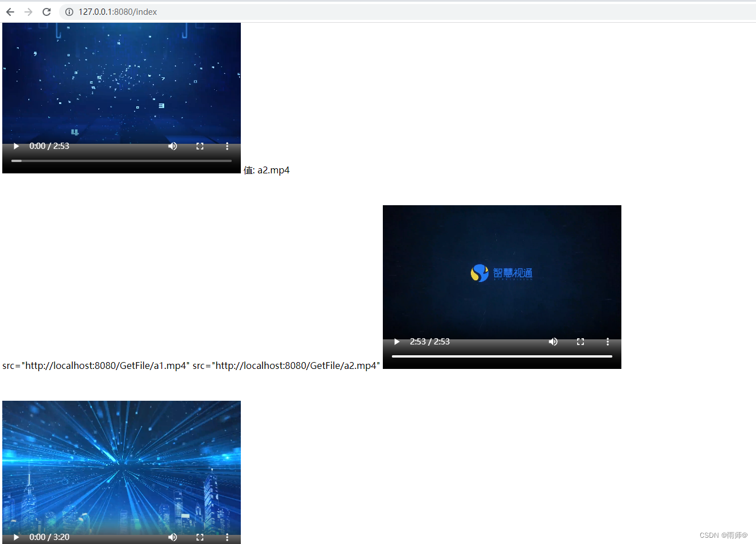This screenshot has height=544, width=756.
Task: Mute the first video showing 0:00 / 2:53
Action: point(173,146)
